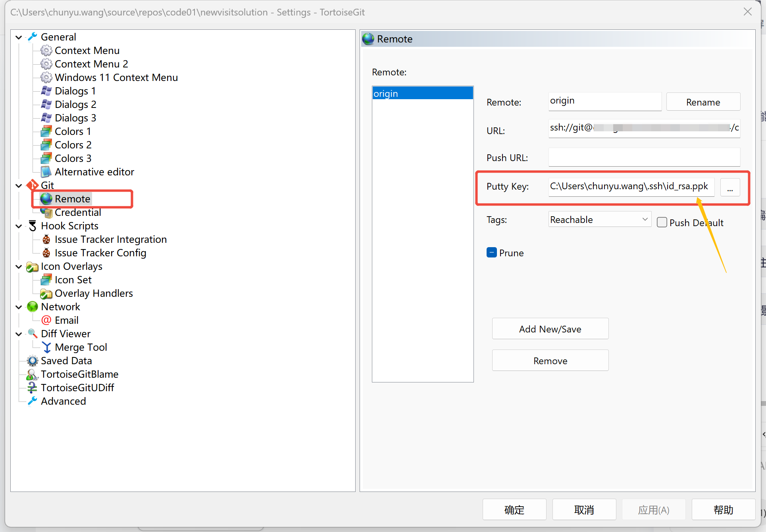Screen dimensions: 766x532
Task: Click the Network globe icon
Action: click(33, 307)
